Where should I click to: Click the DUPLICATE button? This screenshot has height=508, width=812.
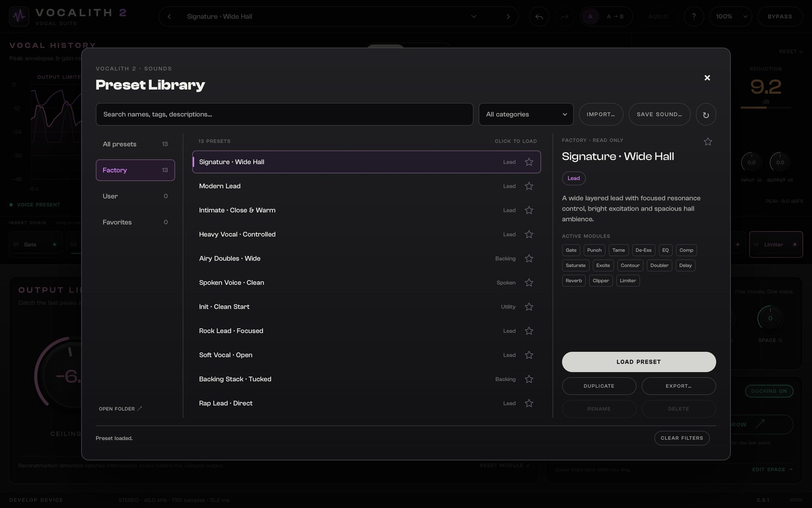pos(599,386)
